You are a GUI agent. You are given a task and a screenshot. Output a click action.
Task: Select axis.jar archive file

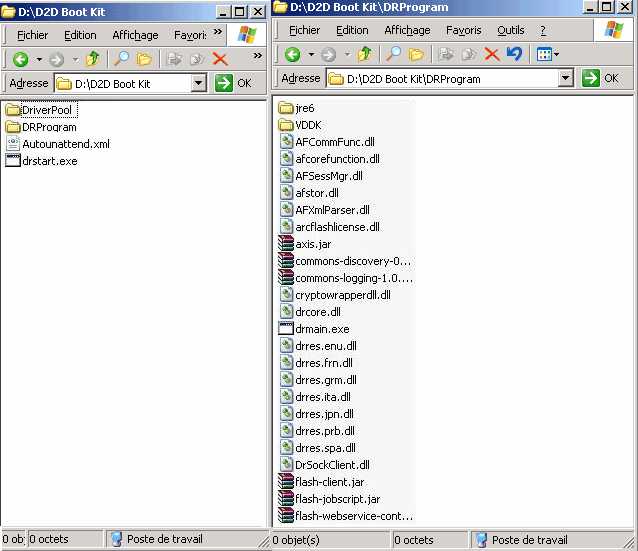(305, 244)
